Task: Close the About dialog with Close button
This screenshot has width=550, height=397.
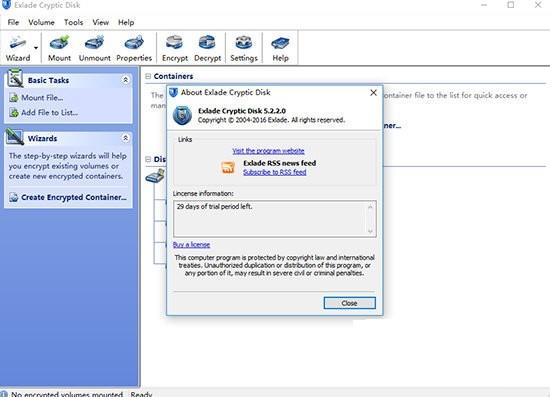Action: point(349,303)
